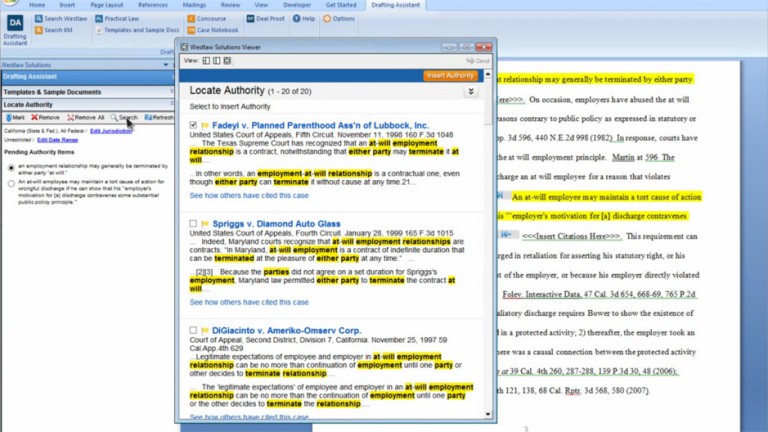The width and height of the screenshot is (768, 432).
Task: Click the Mark button in authority toolbar
Action: pos(15,117)
